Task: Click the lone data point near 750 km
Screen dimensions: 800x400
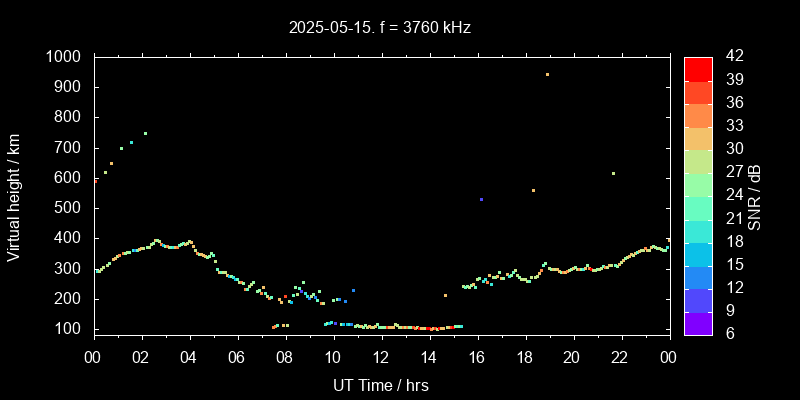Action: tap(145, 133)
